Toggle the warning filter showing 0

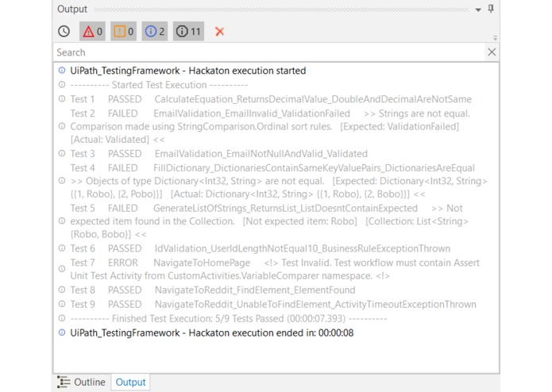coord(124,31)
